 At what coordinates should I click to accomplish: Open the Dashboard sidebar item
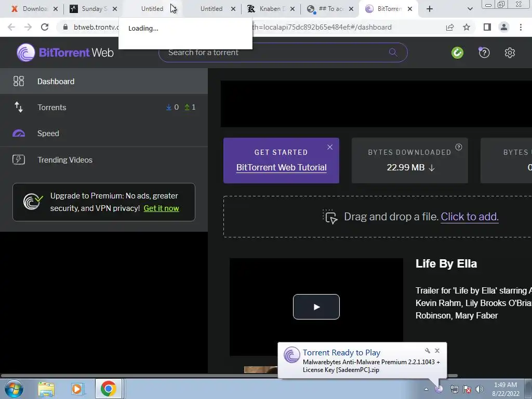[x=104, y=82]
